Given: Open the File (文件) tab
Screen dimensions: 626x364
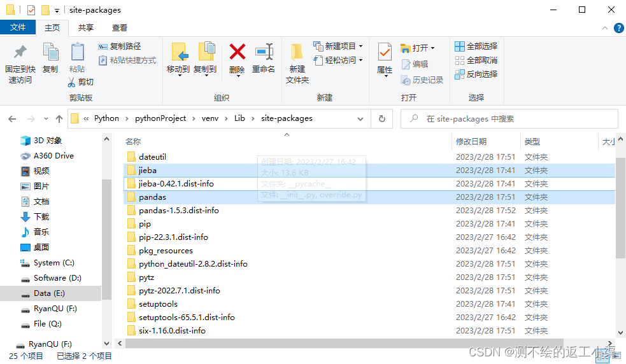Looking at the screenshot, I should [18, 27].
